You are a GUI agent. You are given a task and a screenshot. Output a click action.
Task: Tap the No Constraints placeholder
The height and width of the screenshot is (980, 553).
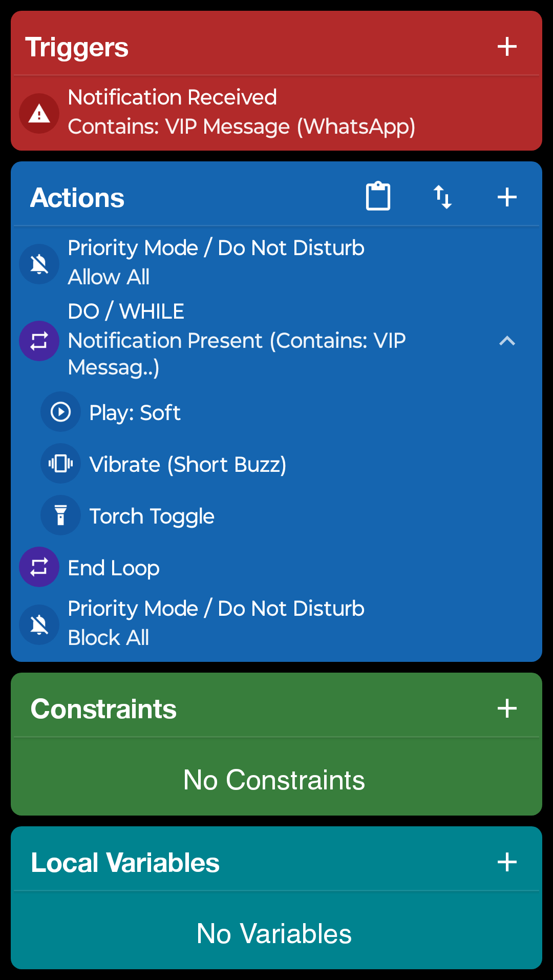point(274,780)
